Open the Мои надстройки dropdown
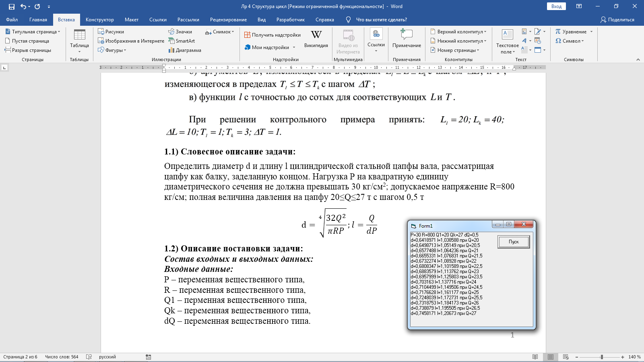The height and width of the screenshot is (362, 644). (x=270, y=47)
